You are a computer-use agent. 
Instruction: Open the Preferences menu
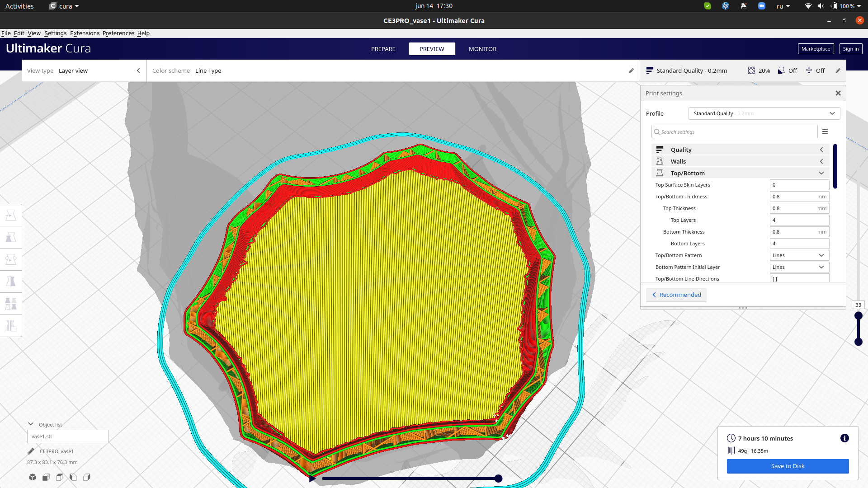point(118,33)
